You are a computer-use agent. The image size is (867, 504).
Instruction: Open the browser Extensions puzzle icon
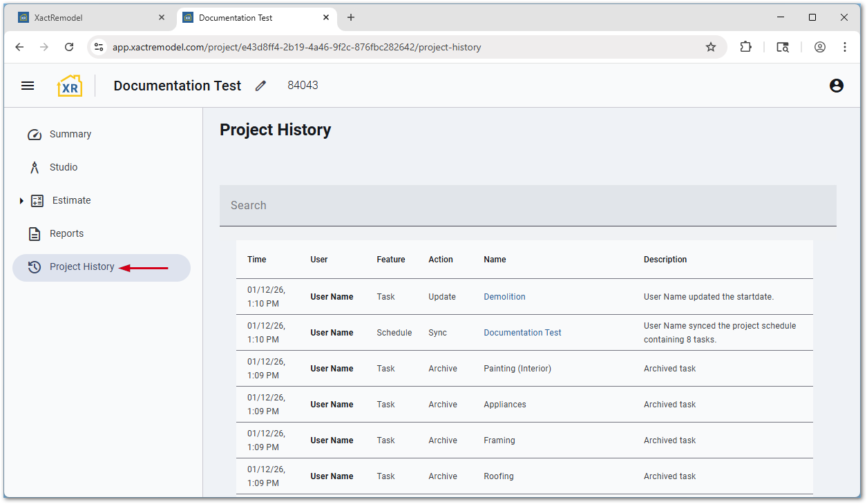pyautogui.click(x=745, y=47)
